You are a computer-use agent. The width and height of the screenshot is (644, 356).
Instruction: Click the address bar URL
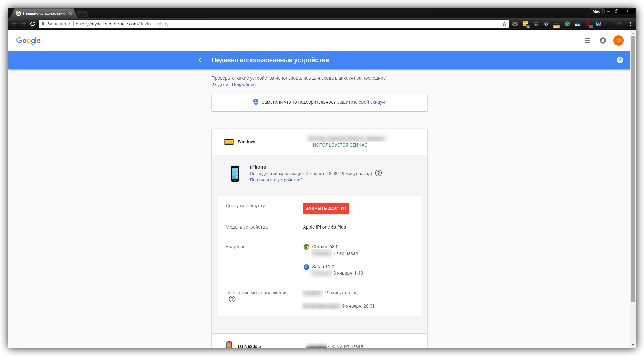122,24
